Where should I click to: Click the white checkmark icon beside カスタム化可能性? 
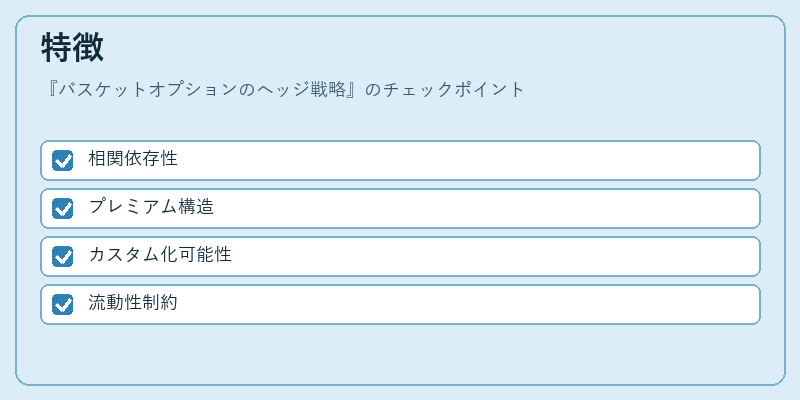(x=63, y=257)
